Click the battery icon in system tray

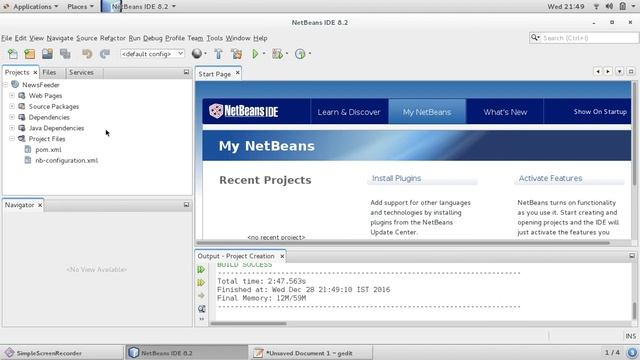click(x=622, y=7)
